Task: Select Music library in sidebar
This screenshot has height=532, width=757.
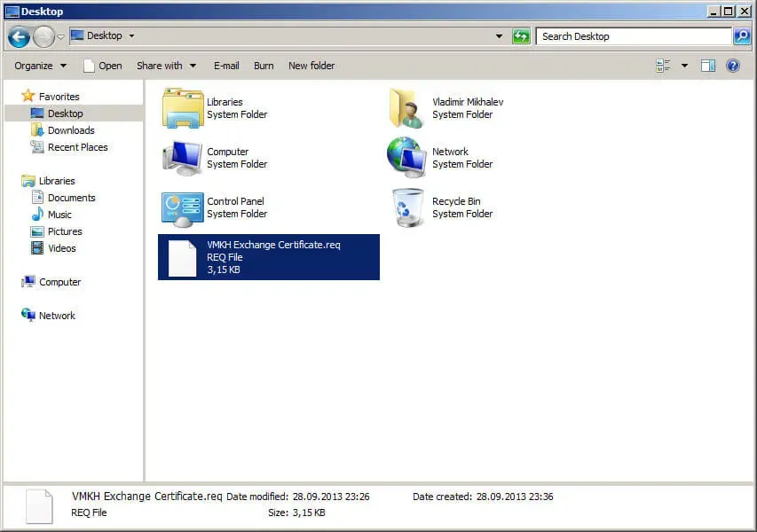Action: (59, 215)
